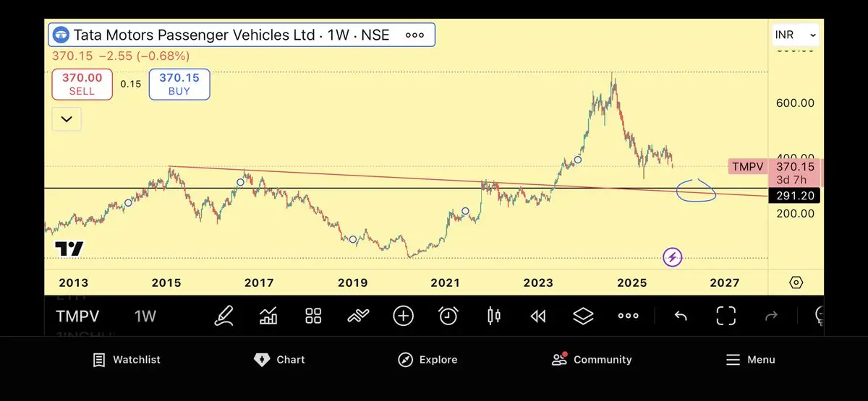Viewport: 868px width, 401px height.
Task: Open the Community tab
Action: tap(591, 360)
